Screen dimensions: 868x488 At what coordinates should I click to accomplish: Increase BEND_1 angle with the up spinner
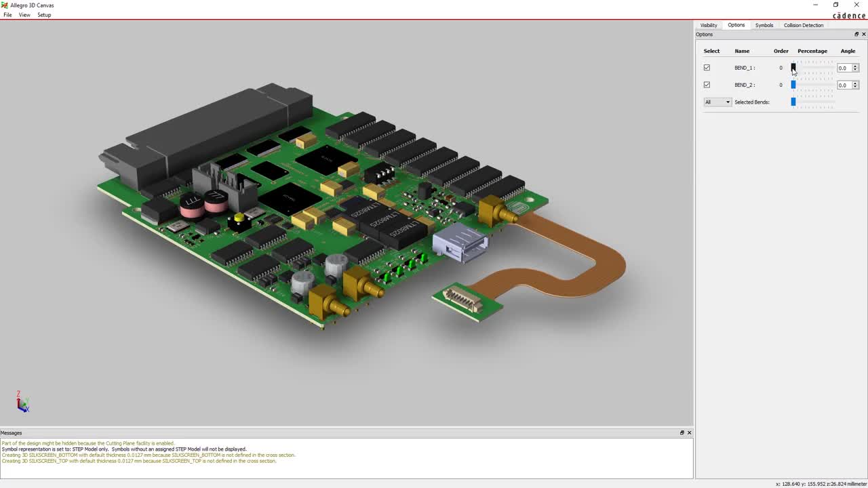point(855,65)
